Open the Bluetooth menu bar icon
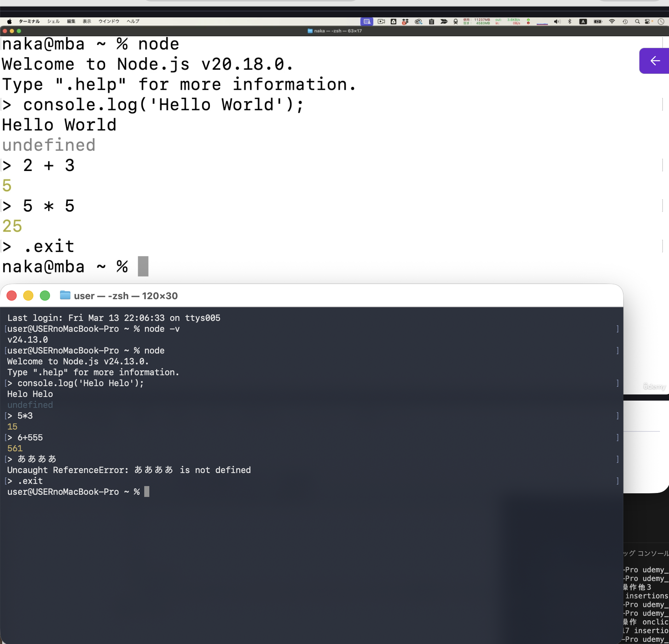Viewport: 669px width, 644px height. (x=570, y=21)
